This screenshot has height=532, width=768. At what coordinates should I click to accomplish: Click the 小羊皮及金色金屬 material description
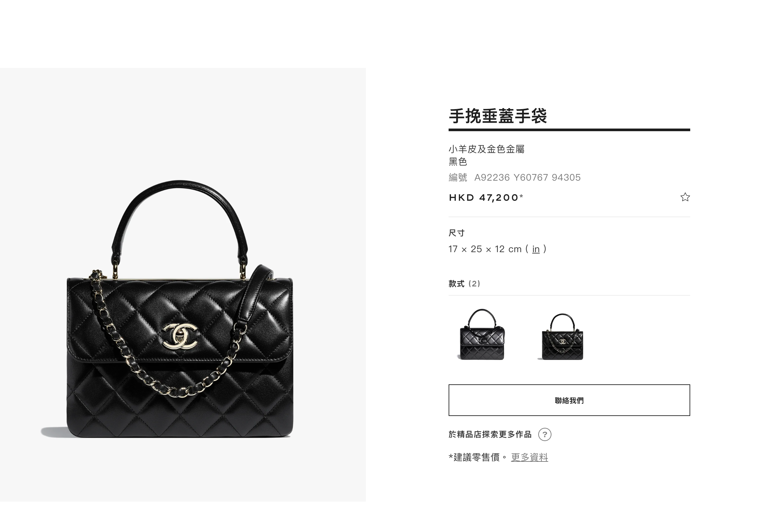tap(486, 149)
